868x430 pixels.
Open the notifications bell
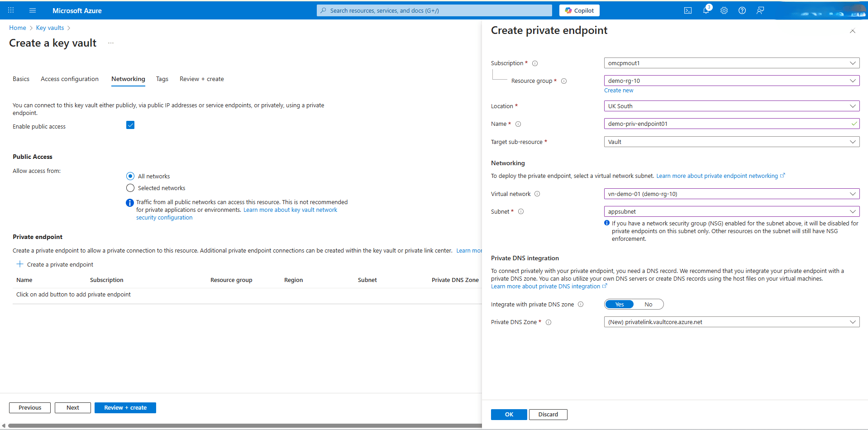[x=706, y=10]
